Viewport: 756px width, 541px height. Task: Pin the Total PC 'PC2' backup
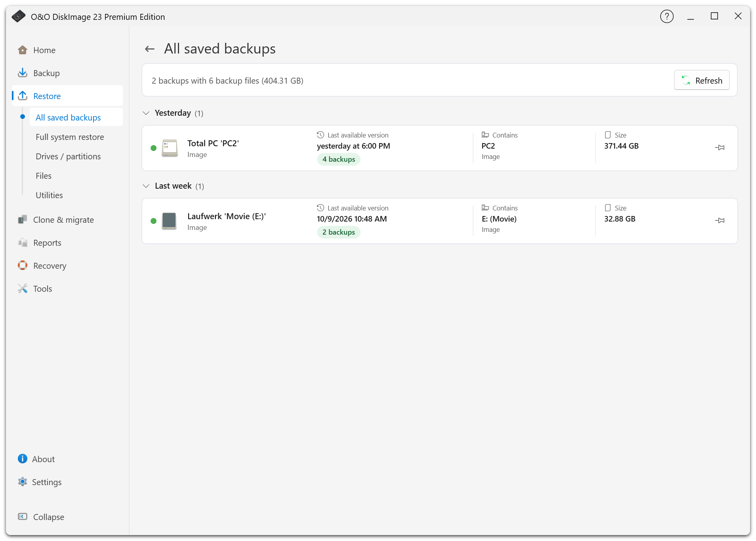pyautogui.click(x=720, y=147)
